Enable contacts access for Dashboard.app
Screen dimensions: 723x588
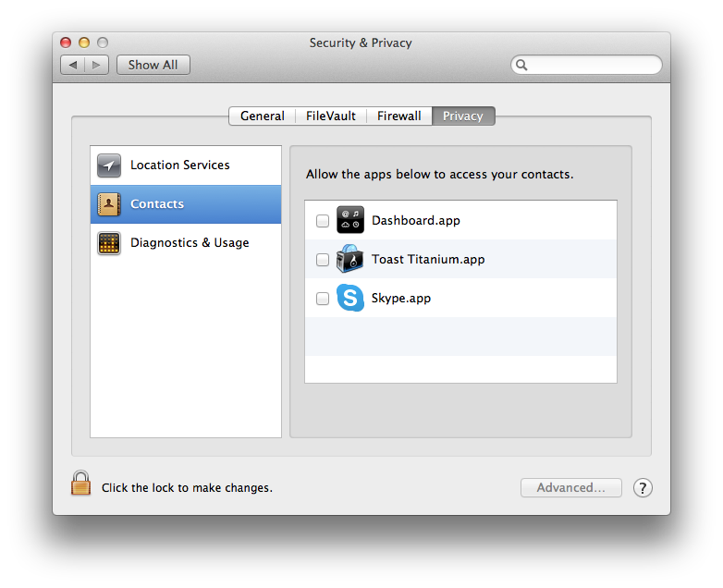(323, 221)
